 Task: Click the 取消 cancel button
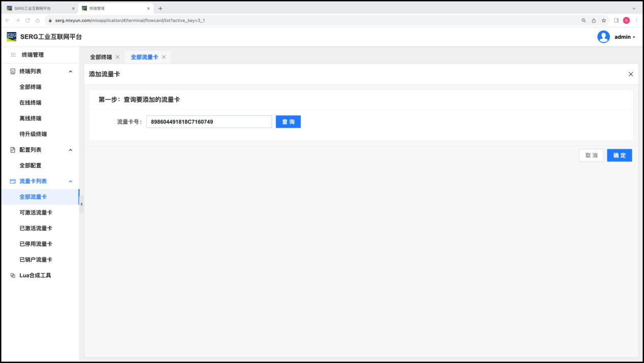591,156
